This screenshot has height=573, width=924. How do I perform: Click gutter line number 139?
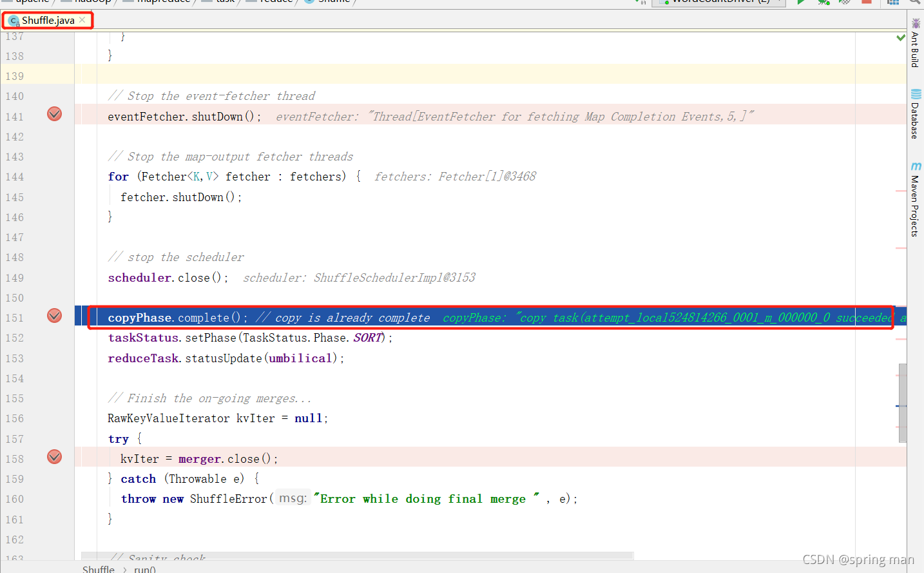click(x=14, y=76)
